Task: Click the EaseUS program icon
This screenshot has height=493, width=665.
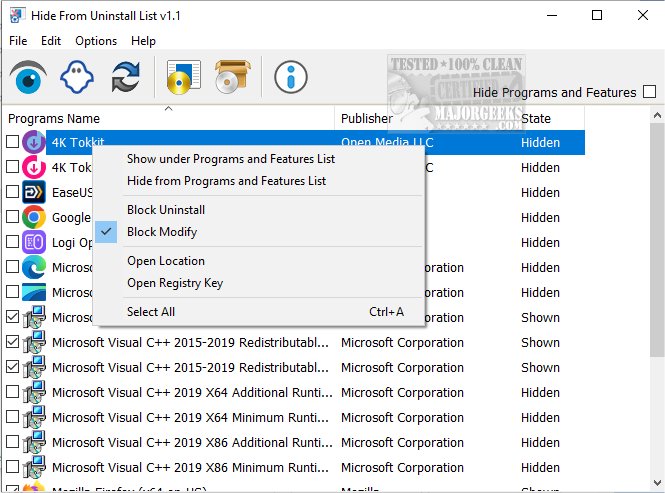Action: point(34,192)
